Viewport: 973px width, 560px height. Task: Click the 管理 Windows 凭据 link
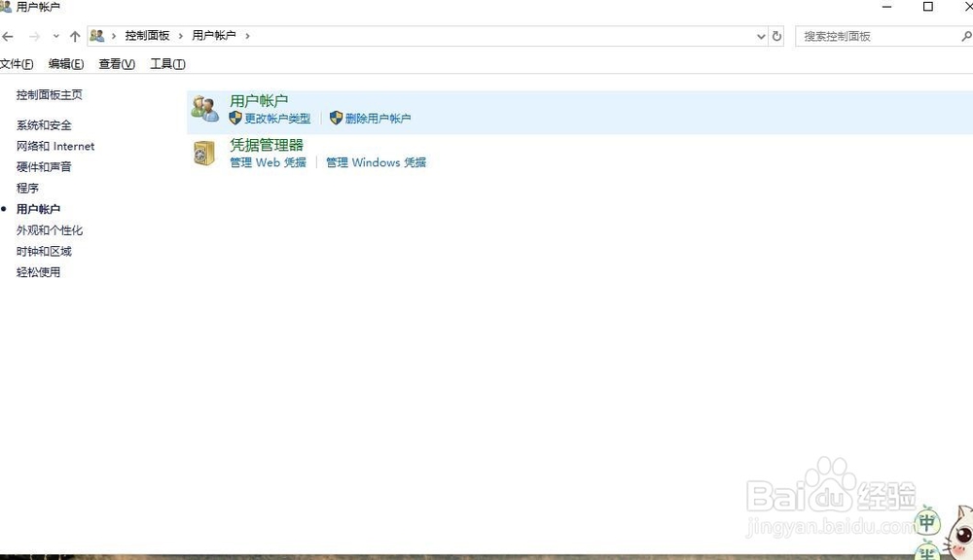coord(376,162)
